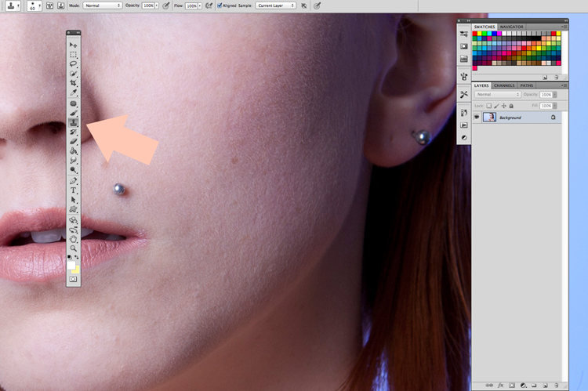Select the Zoom magnifier tool

click(x=74, y=248)
